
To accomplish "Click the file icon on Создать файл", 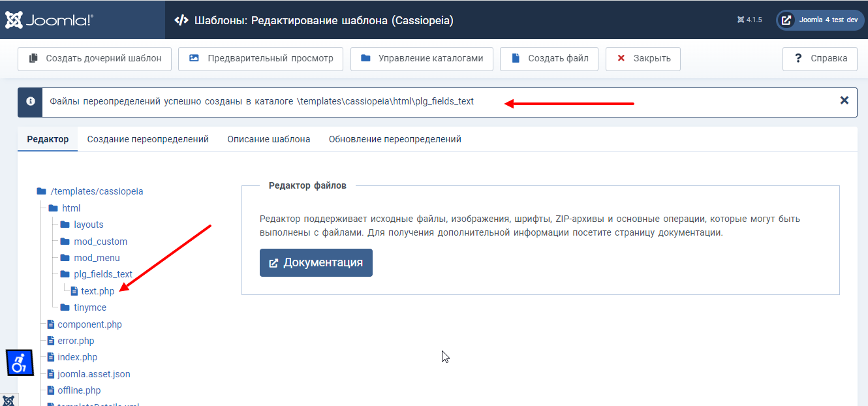I will pos(516,58).
